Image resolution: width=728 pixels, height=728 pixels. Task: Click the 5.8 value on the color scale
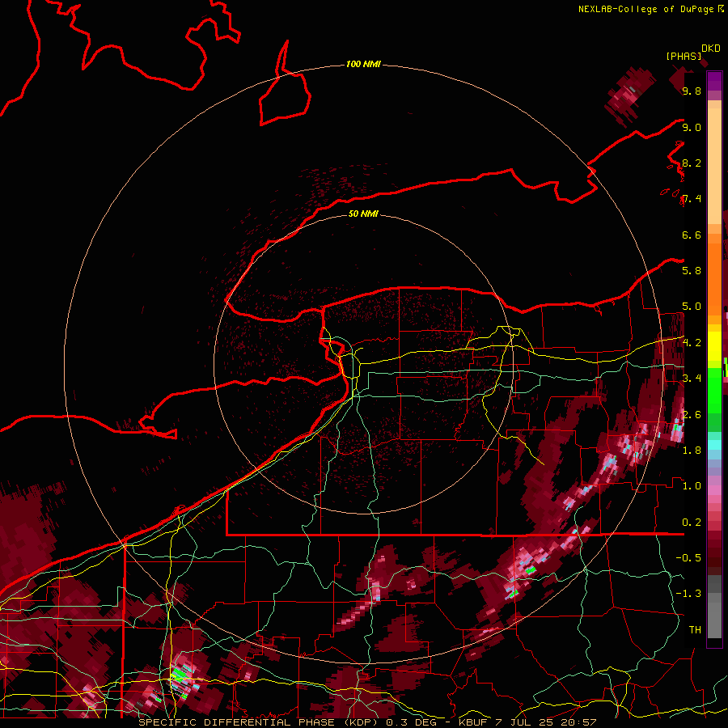(x=692, y=270)
